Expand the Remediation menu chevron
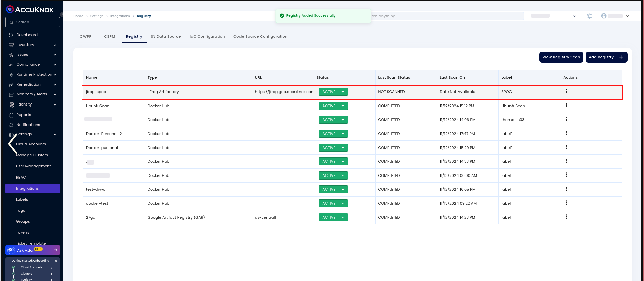The height and width of the screenshot is (281, 644). click(55, 85)
